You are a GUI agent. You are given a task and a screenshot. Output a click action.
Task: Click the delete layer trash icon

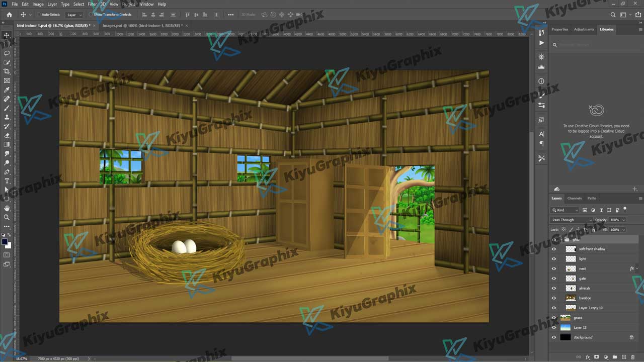[632, 357]
